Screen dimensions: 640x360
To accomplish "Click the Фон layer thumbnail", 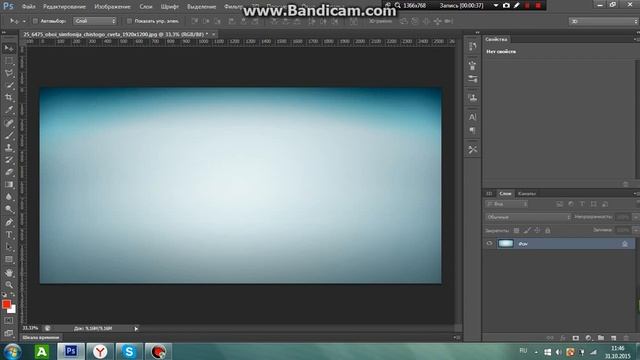I will pos(506,244).
